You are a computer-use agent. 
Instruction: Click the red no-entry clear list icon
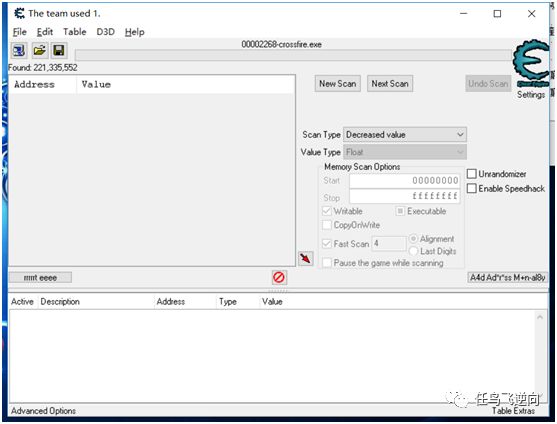(x=279, y=277)
